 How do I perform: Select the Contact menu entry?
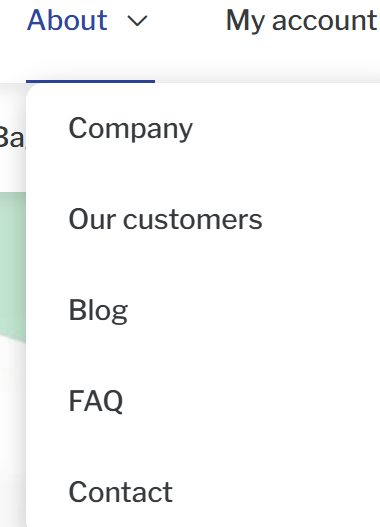[121, 492]
